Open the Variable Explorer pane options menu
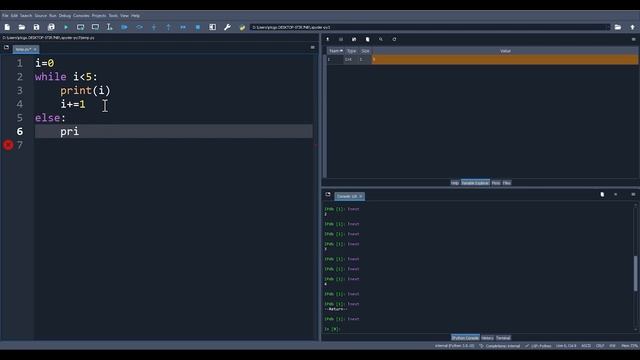This screenshot has width=640, height=360. point(633,39)
